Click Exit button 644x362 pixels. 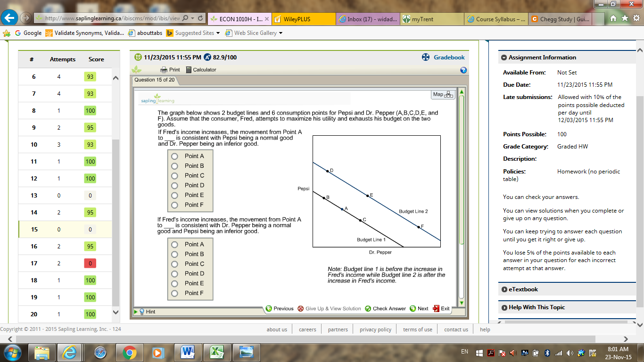[441, 309]
